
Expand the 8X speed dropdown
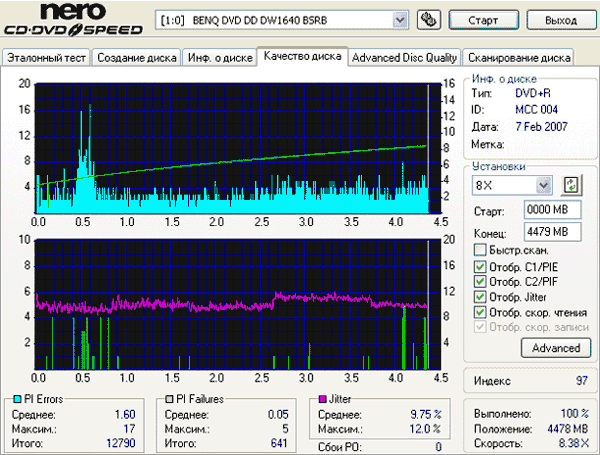pos(543,185)
